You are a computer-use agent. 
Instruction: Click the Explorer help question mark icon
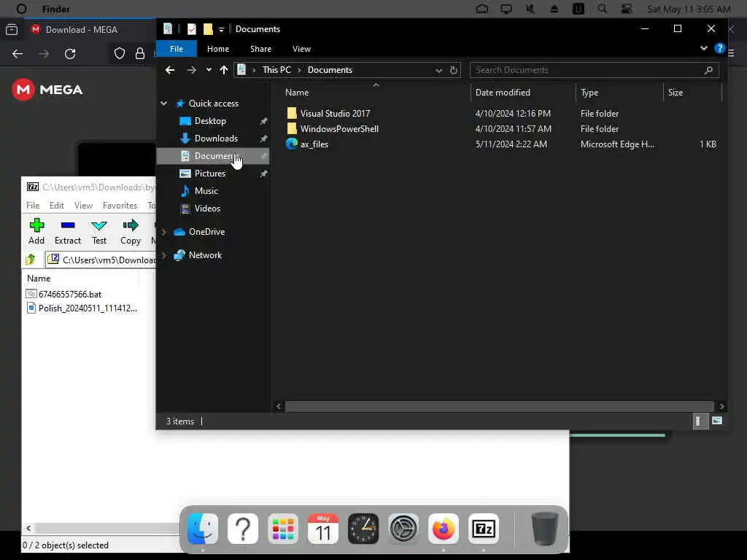point(719,48)
